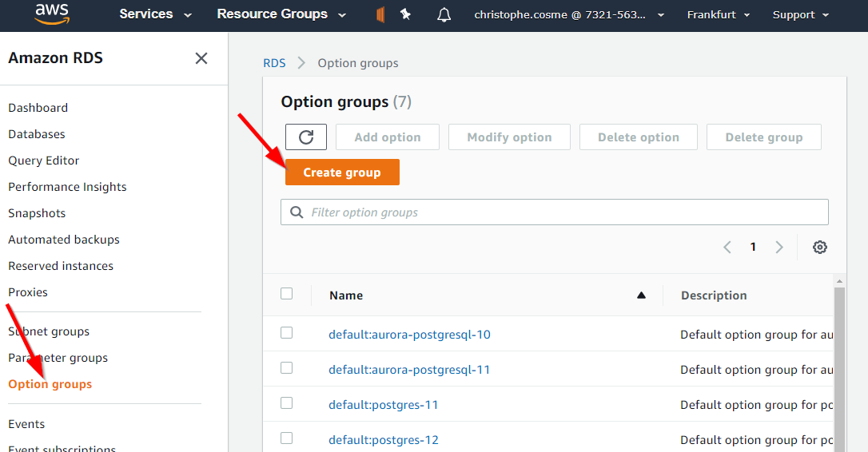
Task: Click the AWS logo home icon
Action: (x=52, y=14)
